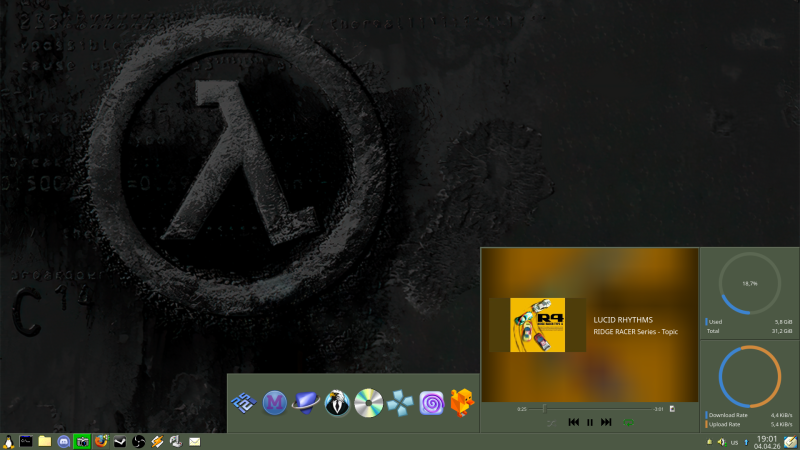The image size is (800, 450).
Task: Launch the blue ringed planet app
Action: pyautogui.click(x=306, y=403)
